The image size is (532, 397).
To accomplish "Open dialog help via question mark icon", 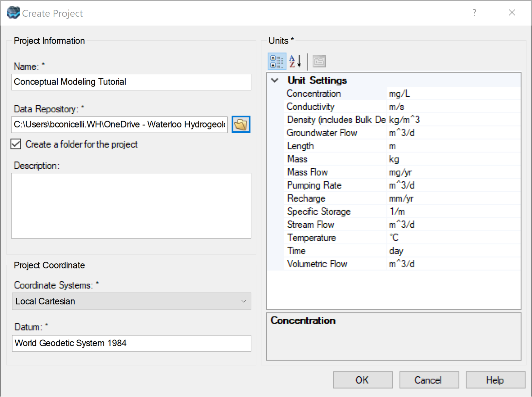I will coord(474,13).
